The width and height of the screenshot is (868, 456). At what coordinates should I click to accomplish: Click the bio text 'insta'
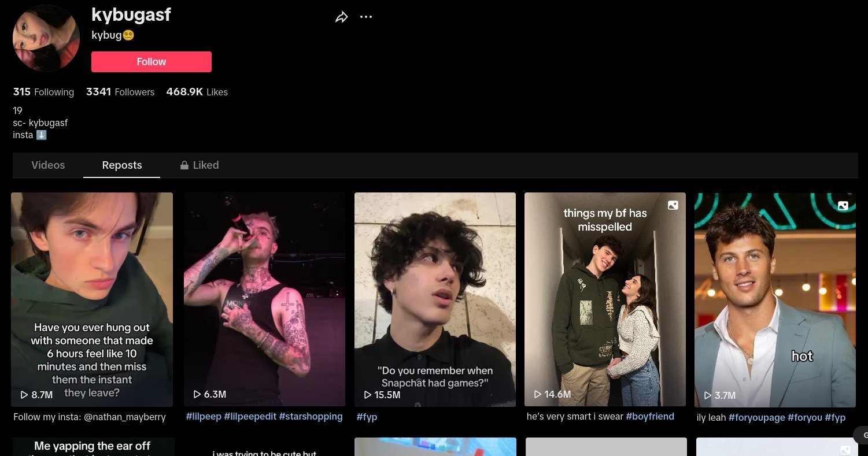point(23,135)
